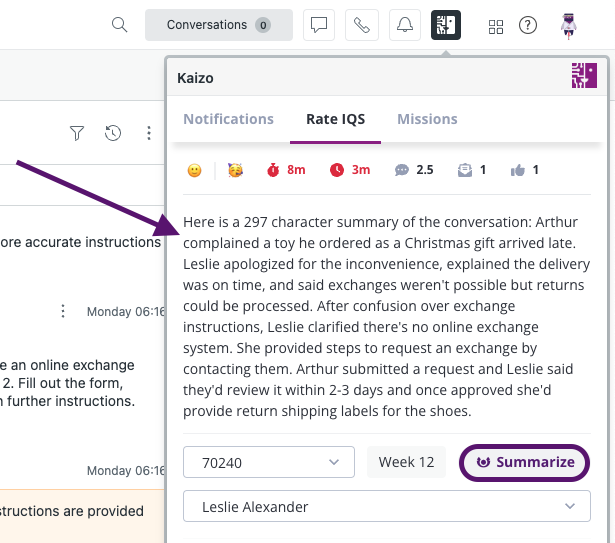This screenshot has width=615, height=543.
Task: Open the search magnifier icon
Action: [x=119, y=25]
